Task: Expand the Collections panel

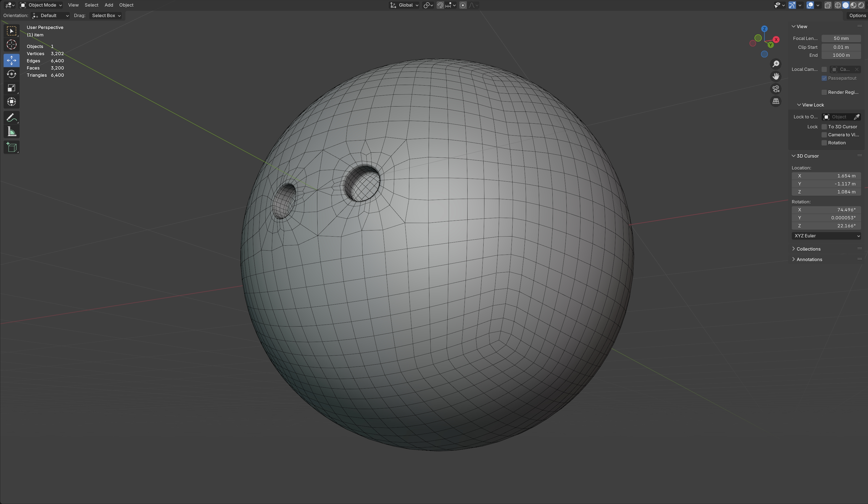Action: pos(808,249)
